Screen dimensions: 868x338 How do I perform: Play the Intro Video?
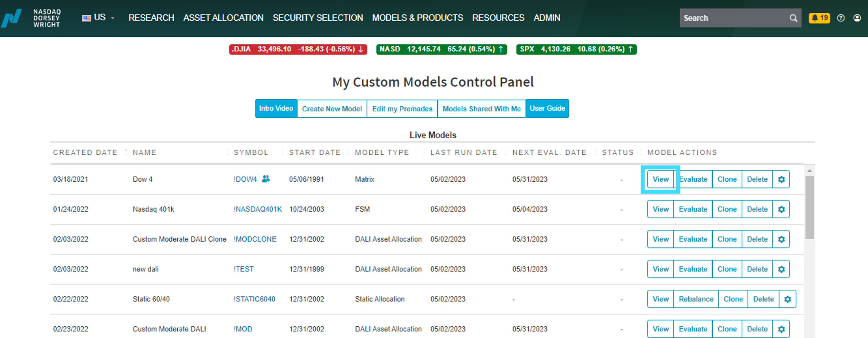click(276, 109)
